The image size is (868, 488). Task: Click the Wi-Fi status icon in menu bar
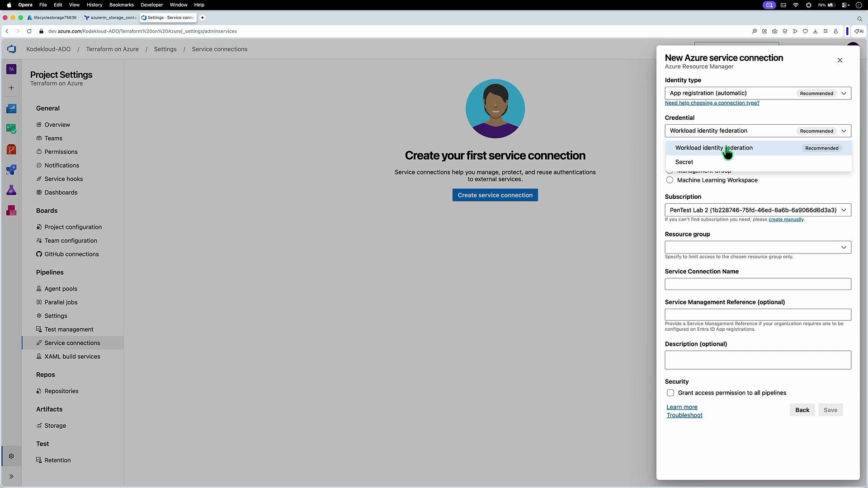796,5
